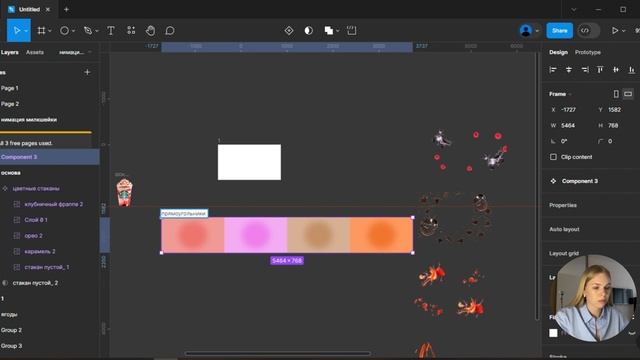Select the Pen tool
The image size is (640, 360).
87,31
